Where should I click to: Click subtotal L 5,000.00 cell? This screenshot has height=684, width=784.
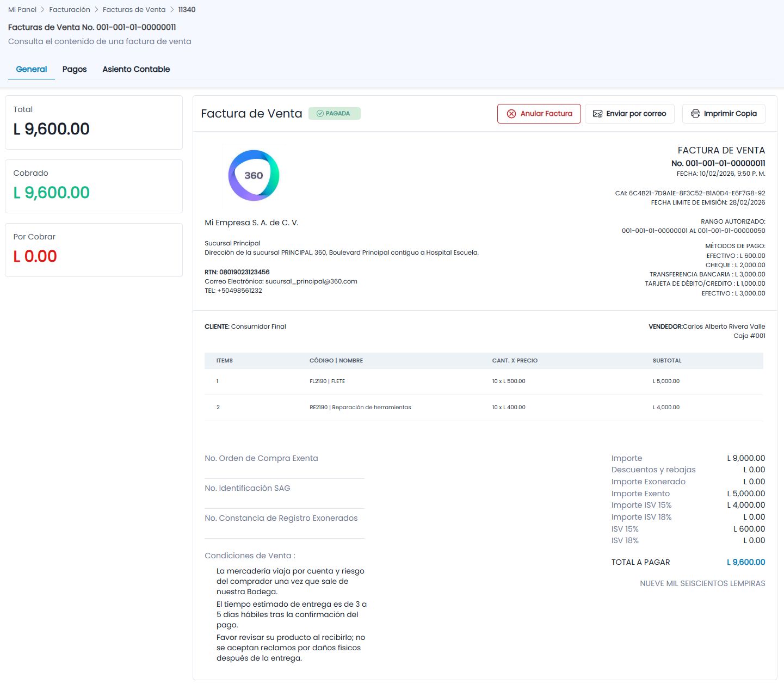click(x=666, y=381)
